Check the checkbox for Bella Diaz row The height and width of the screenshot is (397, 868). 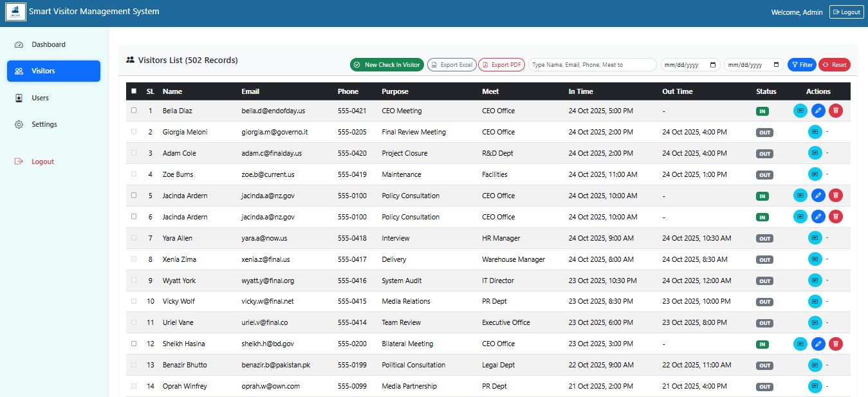coord(134,111)
